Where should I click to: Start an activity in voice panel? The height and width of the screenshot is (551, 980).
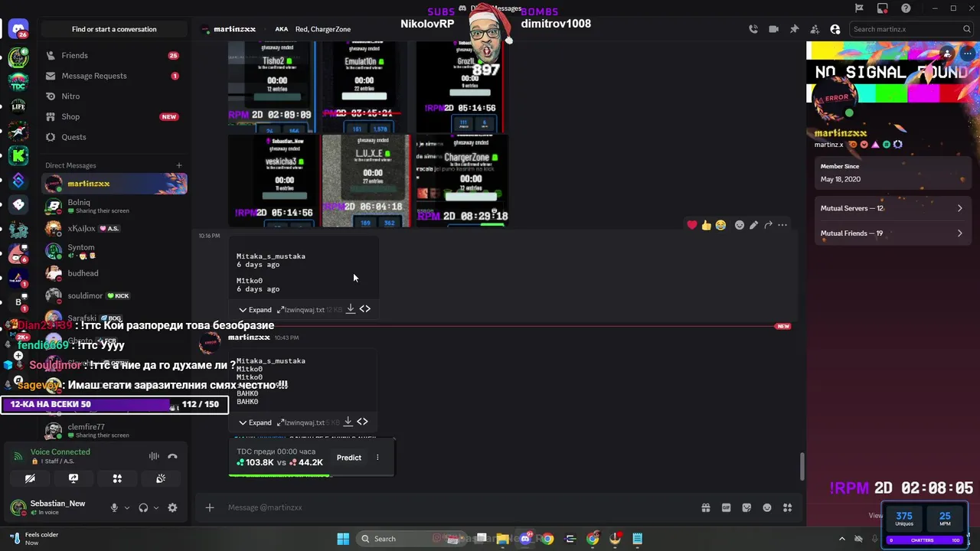pos(117,478)
